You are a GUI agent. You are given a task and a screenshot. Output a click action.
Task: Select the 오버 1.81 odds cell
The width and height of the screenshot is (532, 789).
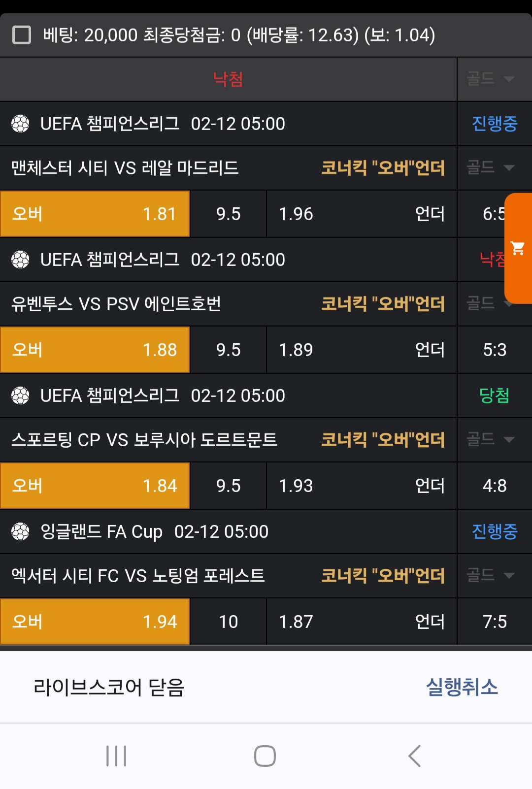tap(95, 214)
